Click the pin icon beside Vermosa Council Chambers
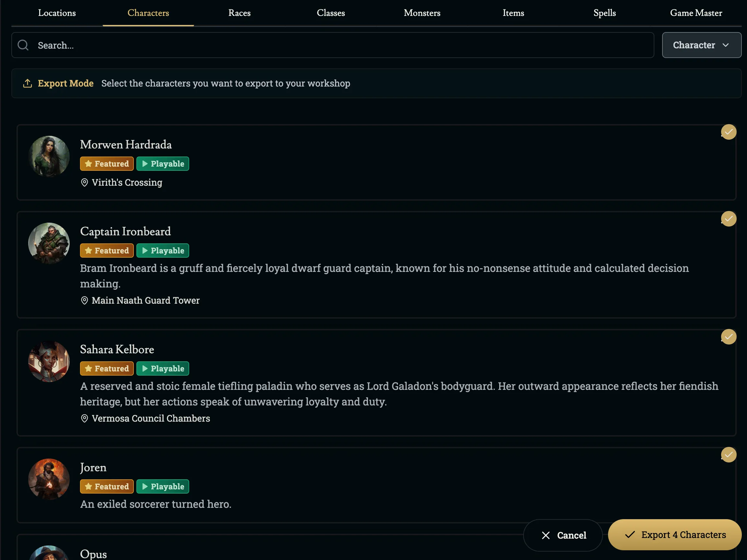 (x=85, y=418)
